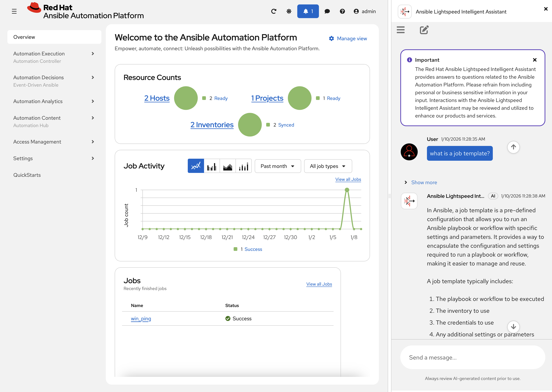Open the 2 Hosts resource link
552x392 pixels.
point(157,98)
